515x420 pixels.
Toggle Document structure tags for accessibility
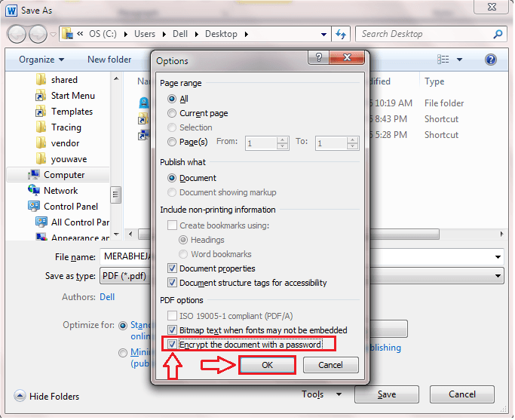[172, 283]
